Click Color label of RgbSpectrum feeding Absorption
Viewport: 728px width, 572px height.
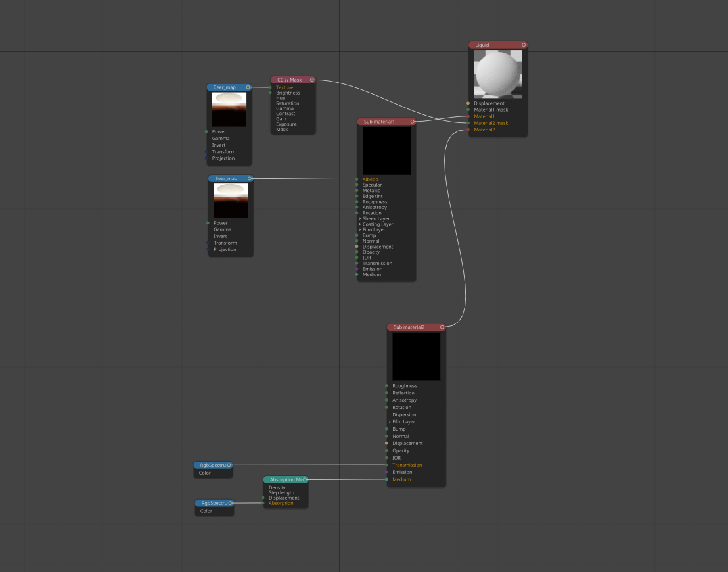(x=206, y=511)
